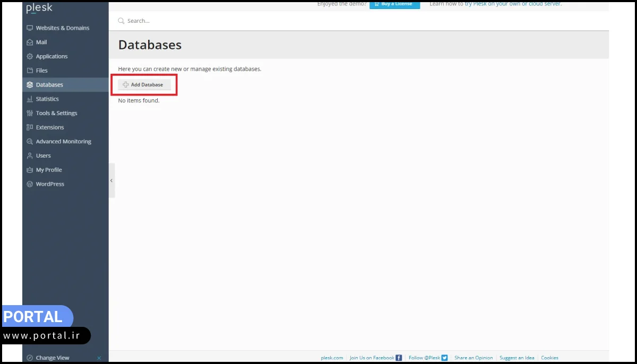Open Plesk's Facebook page link
The height and width of the screenshot is (364, 637).
tap(373, 358)
